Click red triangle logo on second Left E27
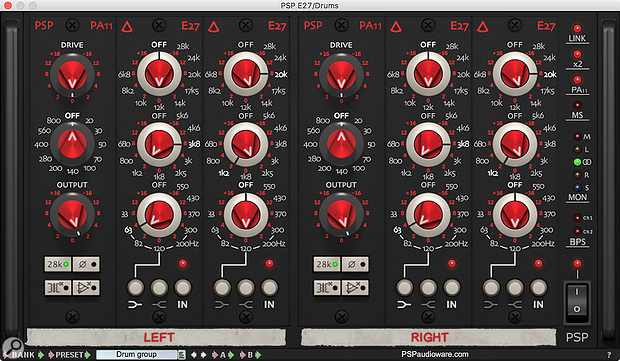Image resolution: width=620 pixels, height=361 pixels. pos(214,27)
